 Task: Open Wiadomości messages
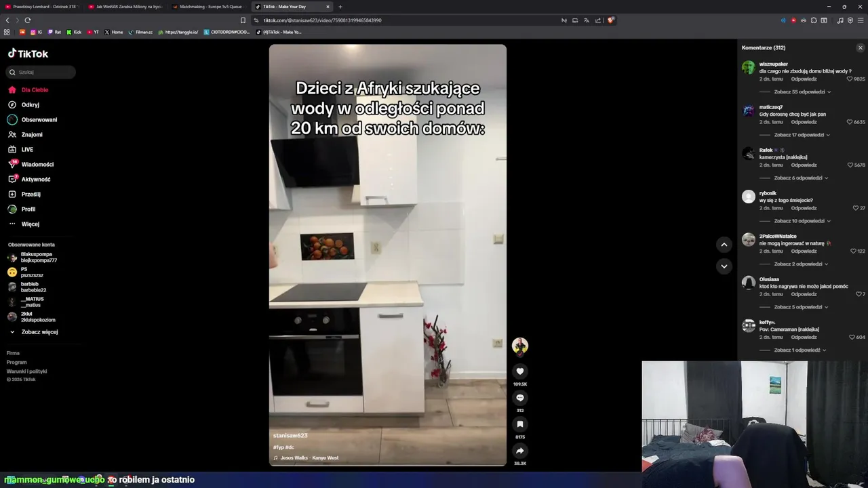click(31, 165)
